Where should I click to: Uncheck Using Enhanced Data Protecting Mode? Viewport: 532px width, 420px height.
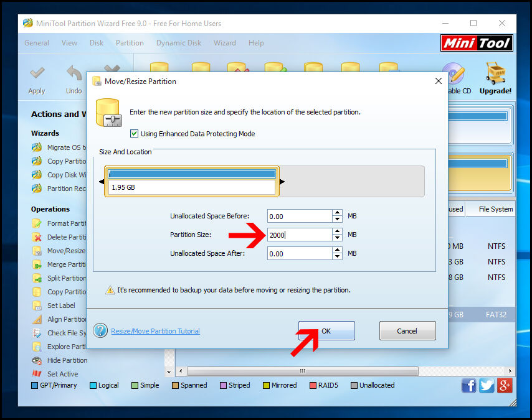(135, 134)
